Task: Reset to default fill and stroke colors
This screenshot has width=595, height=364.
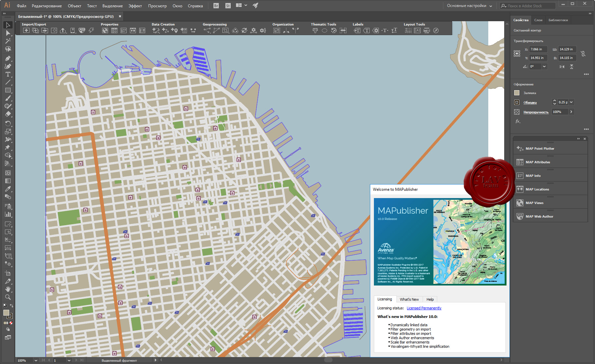Action: coord(5,306)
